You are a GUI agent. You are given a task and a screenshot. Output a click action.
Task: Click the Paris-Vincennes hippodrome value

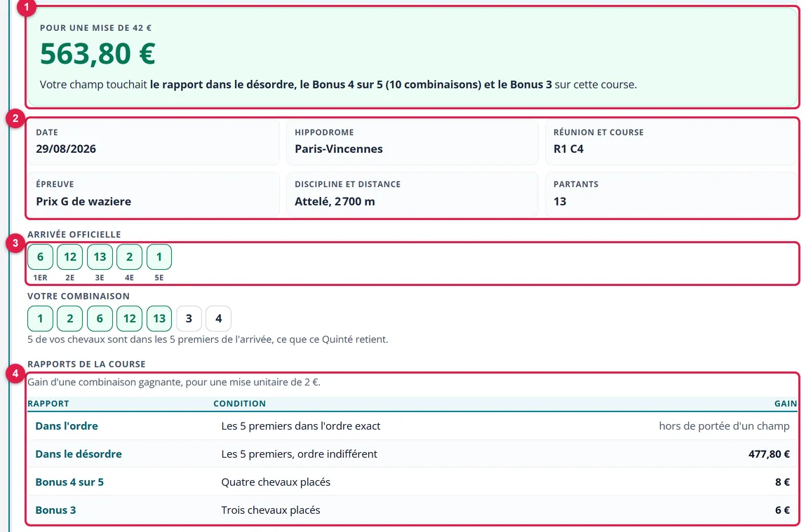(339, 149)
